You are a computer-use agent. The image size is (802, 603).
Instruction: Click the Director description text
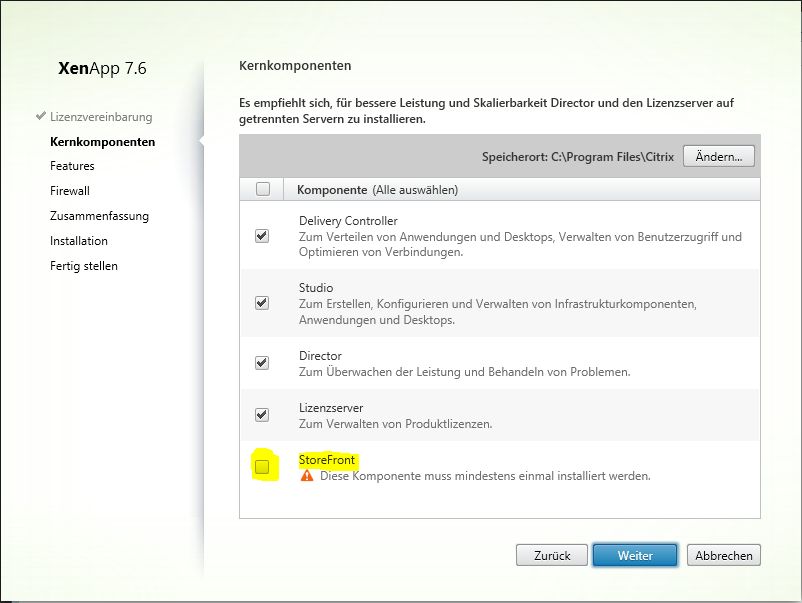pyautogui.click(x=464, y=372)
